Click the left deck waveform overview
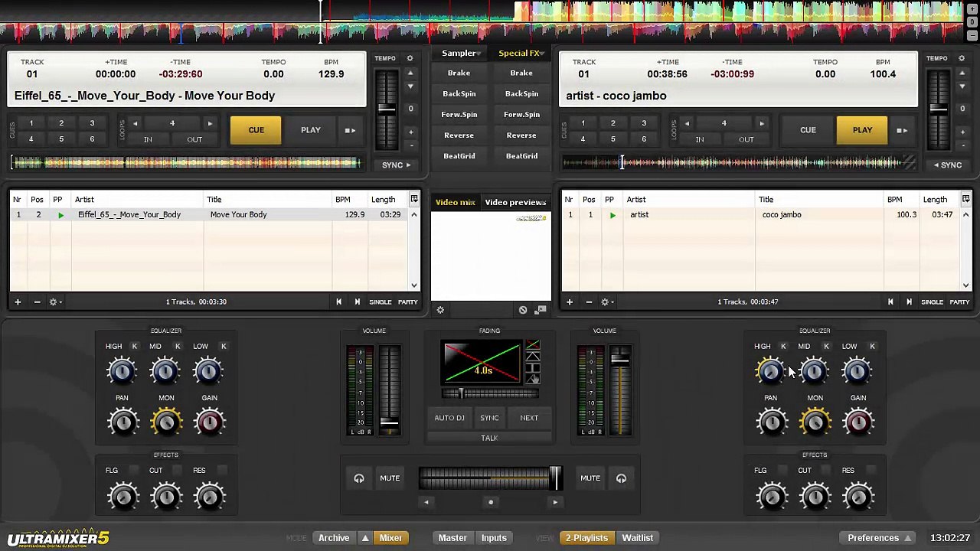980x551 pixels. pyautogui.click(x=186, y=162)
